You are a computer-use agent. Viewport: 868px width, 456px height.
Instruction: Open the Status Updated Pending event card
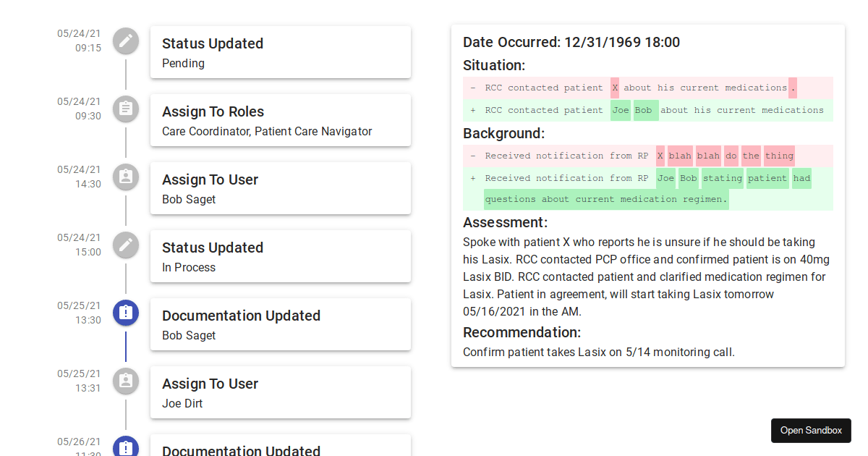(281, 51)
